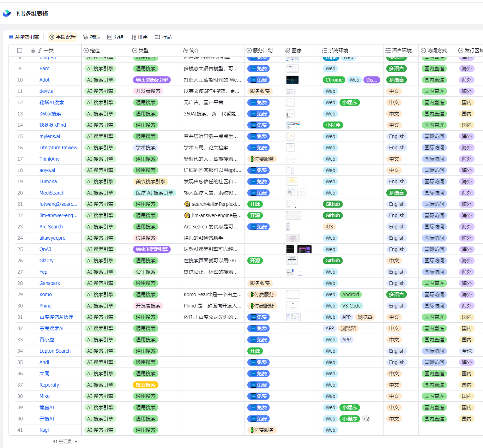Click the lock icon in the 一类 column header
This screenshot has width=483, height=448.
[x=33, y=50]
